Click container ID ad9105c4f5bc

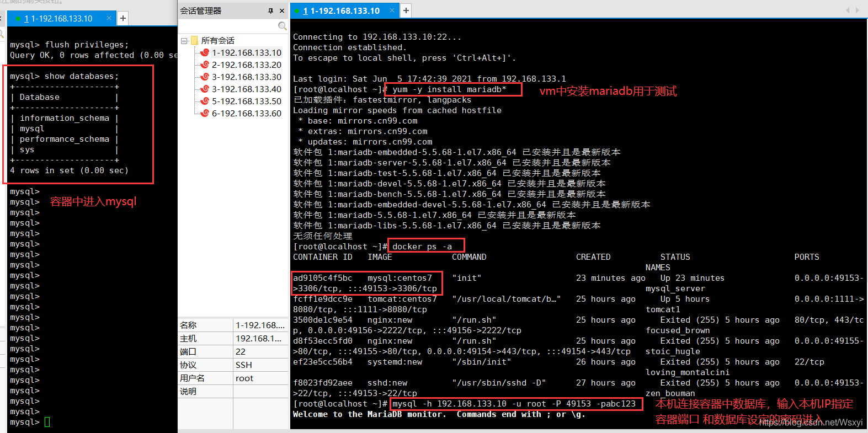pos(323,278)
